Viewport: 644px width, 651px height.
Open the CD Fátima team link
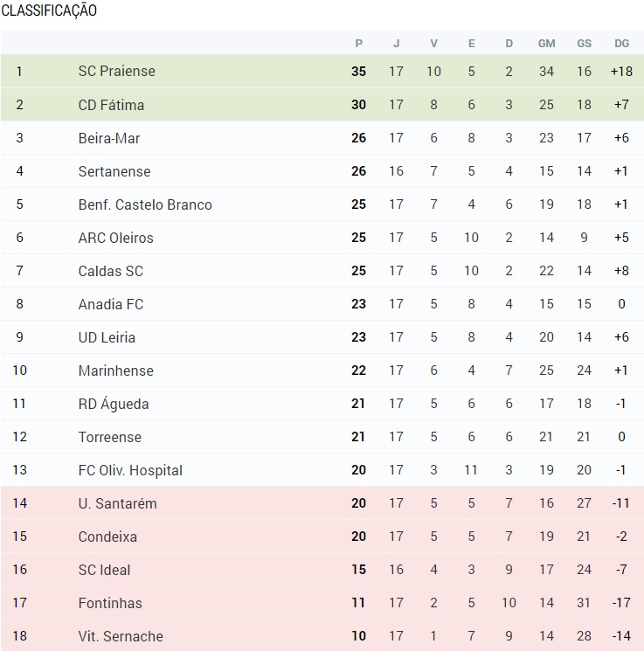(111, 105)
